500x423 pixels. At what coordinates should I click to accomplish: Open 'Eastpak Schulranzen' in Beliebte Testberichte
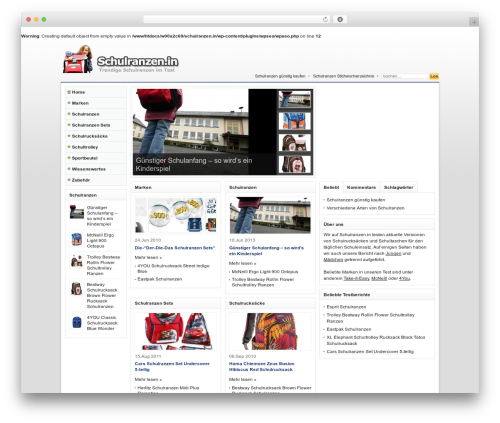349,329
